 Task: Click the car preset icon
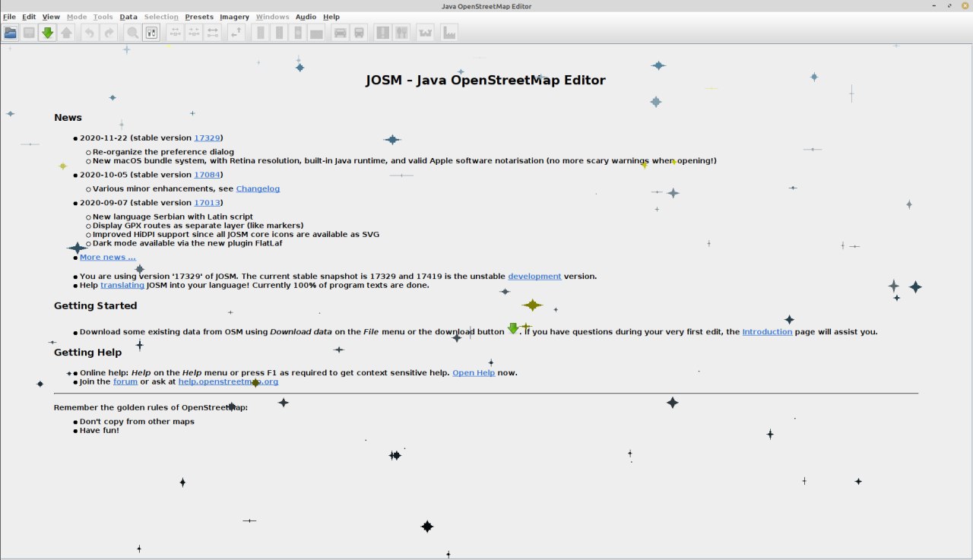340,33
